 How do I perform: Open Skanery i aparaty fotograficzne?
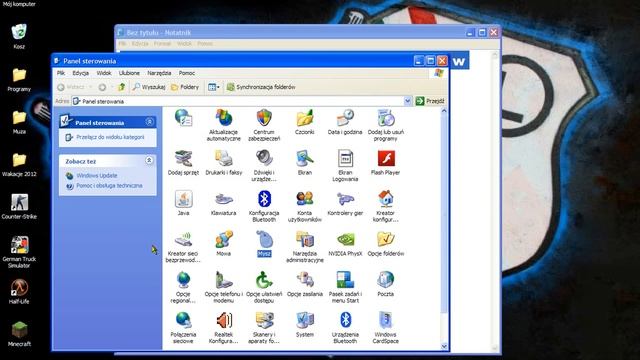[264, 327]
